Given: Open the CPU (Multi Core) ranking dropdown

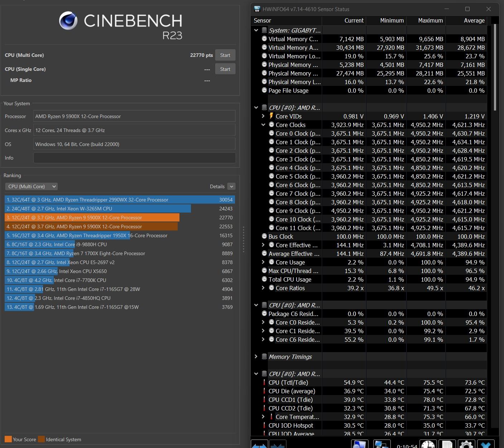Looking at the screenshot, I should pyautogui.click(x=31, y=186).
